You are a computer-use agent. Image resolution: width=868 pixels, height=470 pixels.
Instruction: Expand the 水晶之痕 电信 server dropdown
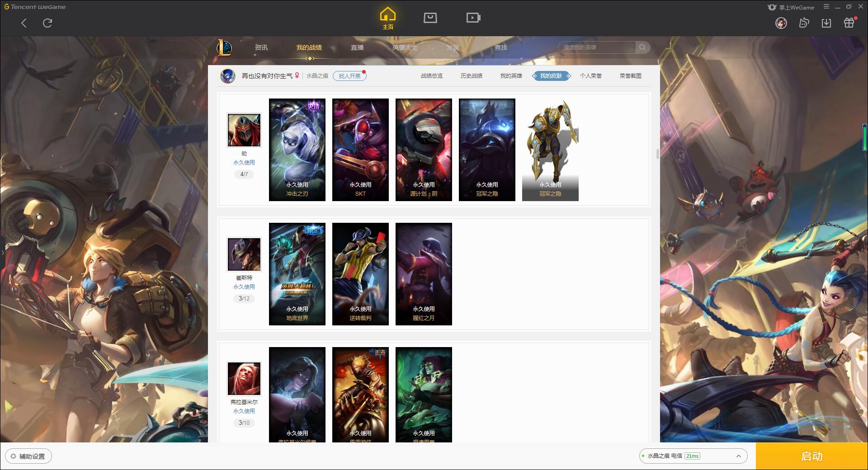tap(693, 456)
